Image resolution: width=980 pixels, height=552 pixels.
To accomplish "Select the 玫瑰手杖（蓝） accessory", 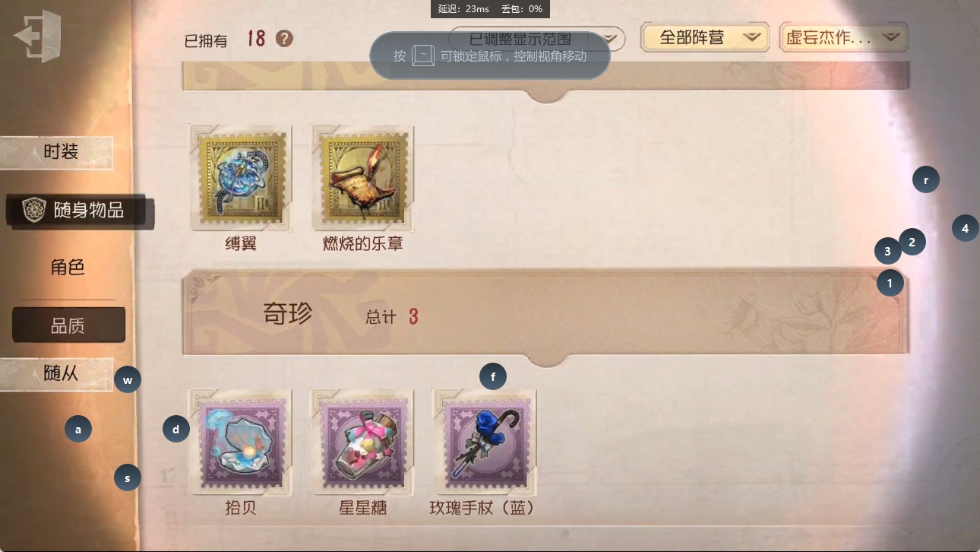I will 484,442.
